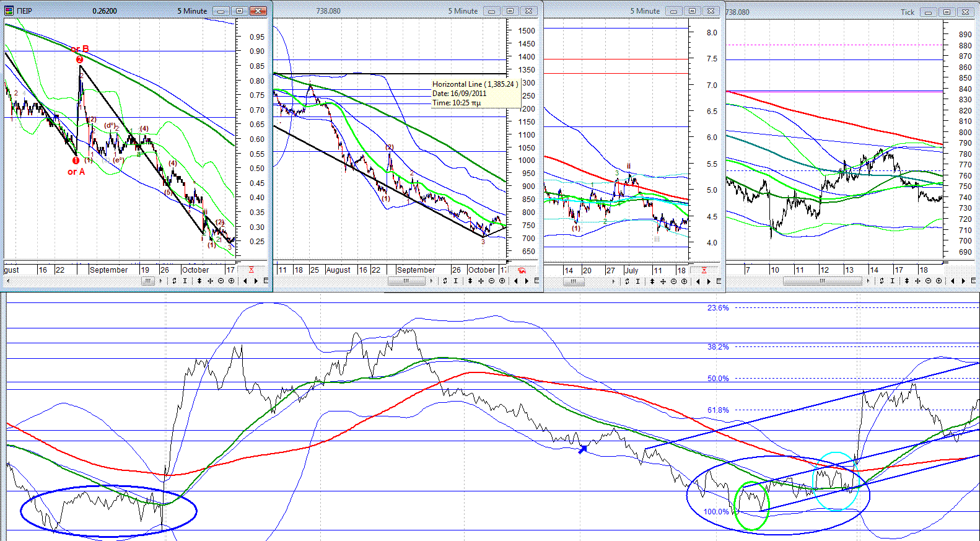980x541 pixels.
Task: Go to next period in Tick chart
Action: pos(963,281)
